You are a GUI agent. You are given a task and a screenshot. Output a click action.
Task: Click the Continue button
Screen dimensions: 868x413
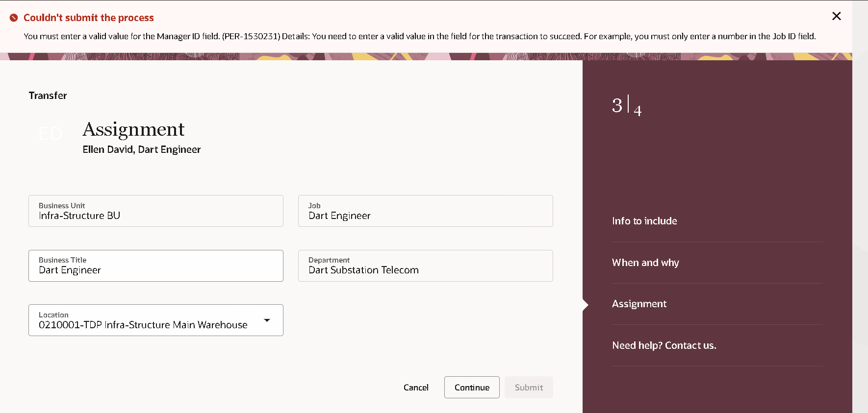pos(472,388)
